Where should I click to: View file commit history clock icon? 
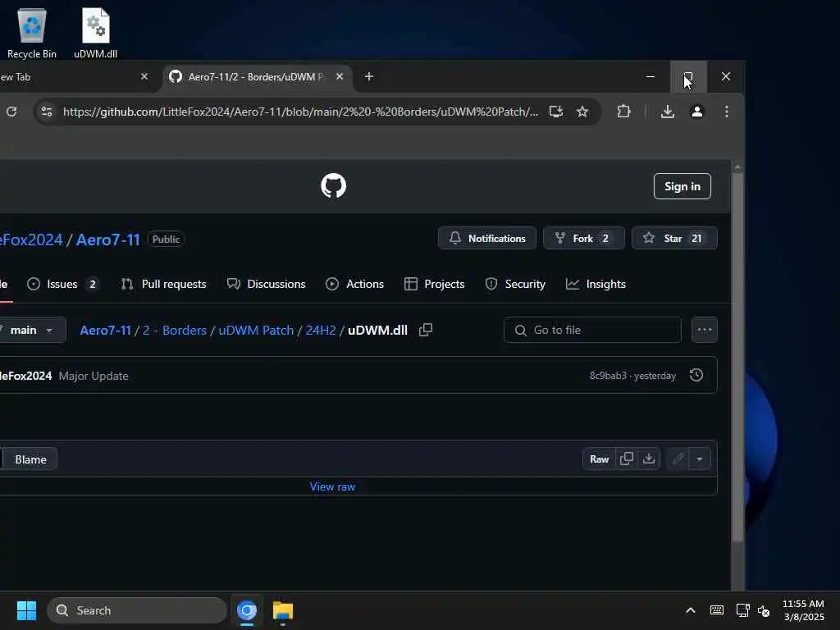[x=696, y=375]
